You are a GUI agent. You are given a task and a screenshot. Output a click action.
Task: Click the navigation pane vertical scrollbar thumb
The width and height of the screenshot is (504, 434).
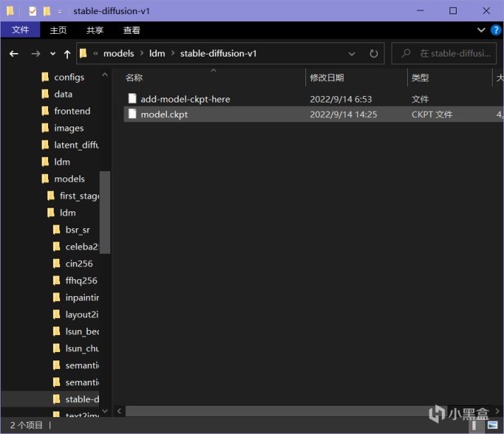(x=105, y=213)
